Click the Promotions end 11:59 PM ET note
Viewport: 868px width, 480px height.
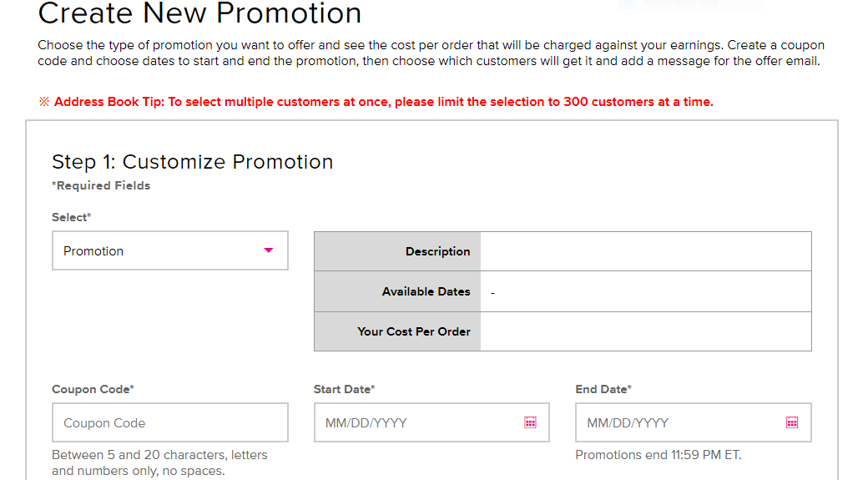click(659, 454)
